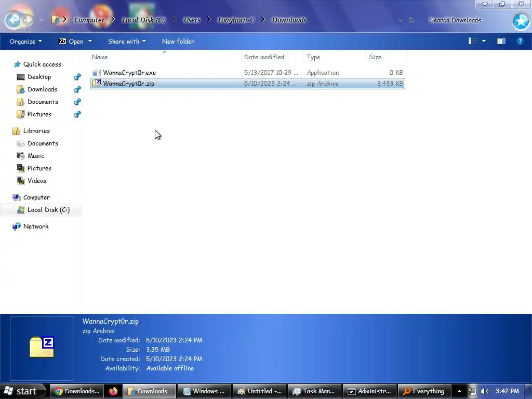Open the start menu
532x399 pixels.
22,391
